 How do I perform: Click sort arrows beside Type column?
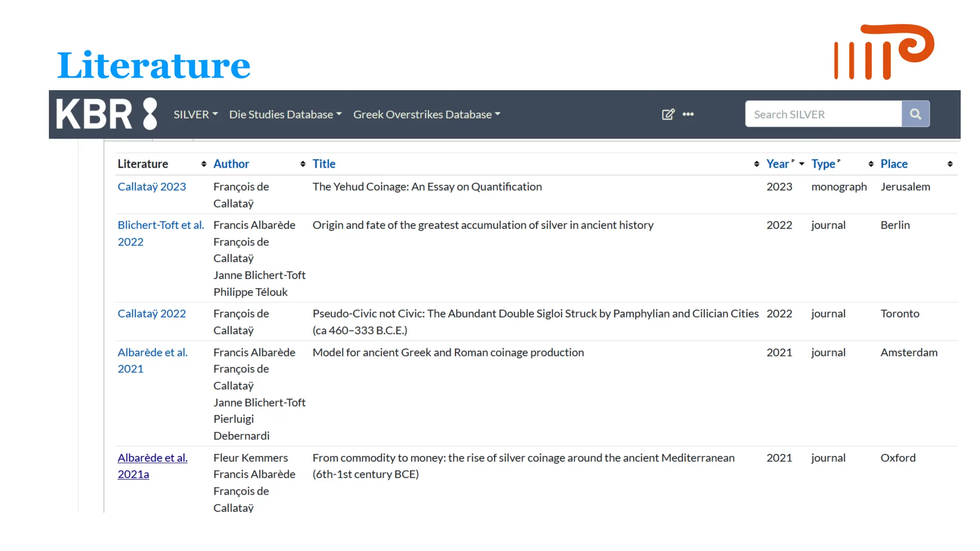(871, 164)
